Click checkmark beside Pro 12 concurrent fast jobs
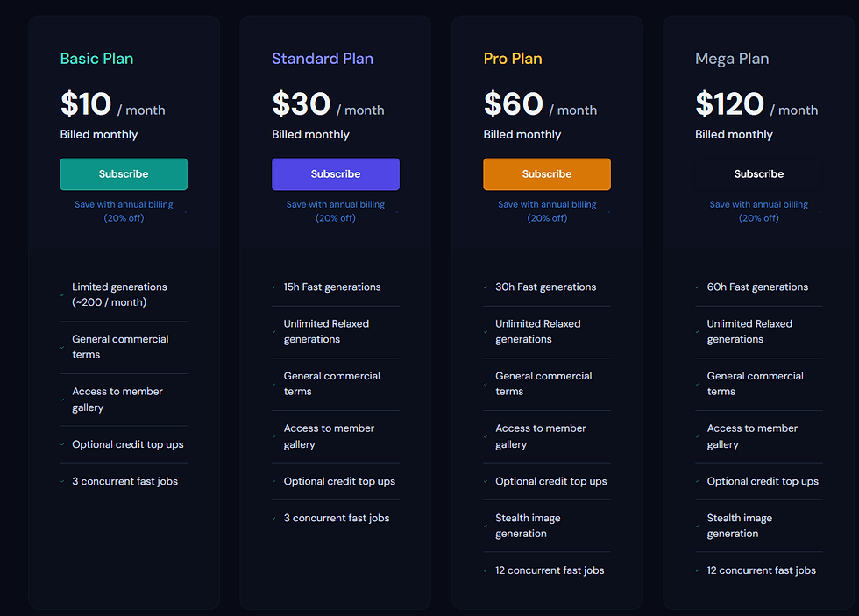Viewport: 859px width, 616px height. tap(486, 570)
